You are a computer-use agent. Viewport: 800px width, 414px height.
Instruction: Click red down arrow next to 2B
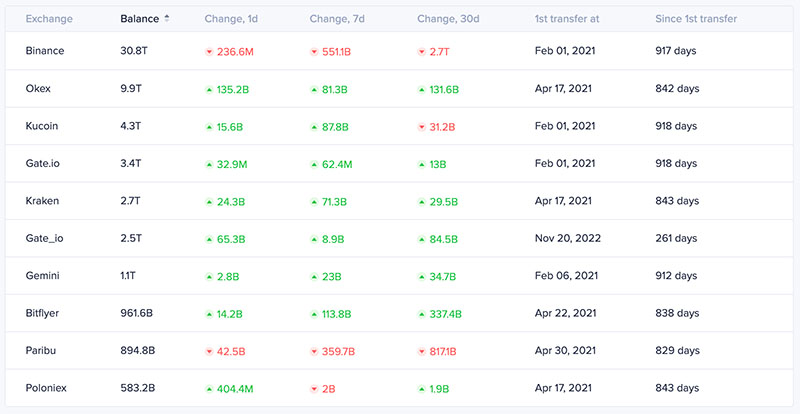point(314,389)
